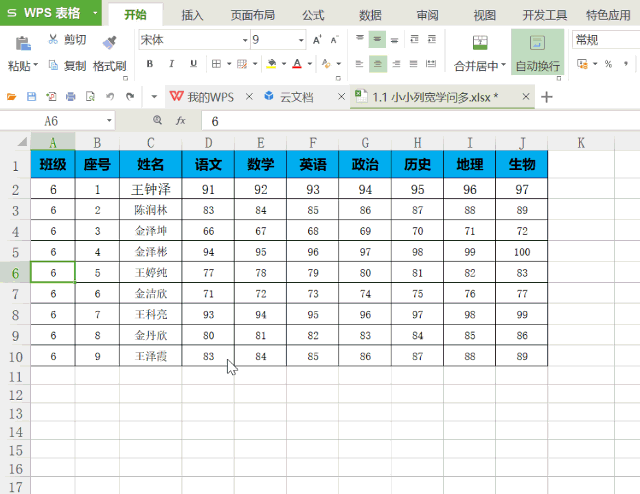Justify text alignment icon
Screen dimensions: 640x494
(x=413, y=64)
